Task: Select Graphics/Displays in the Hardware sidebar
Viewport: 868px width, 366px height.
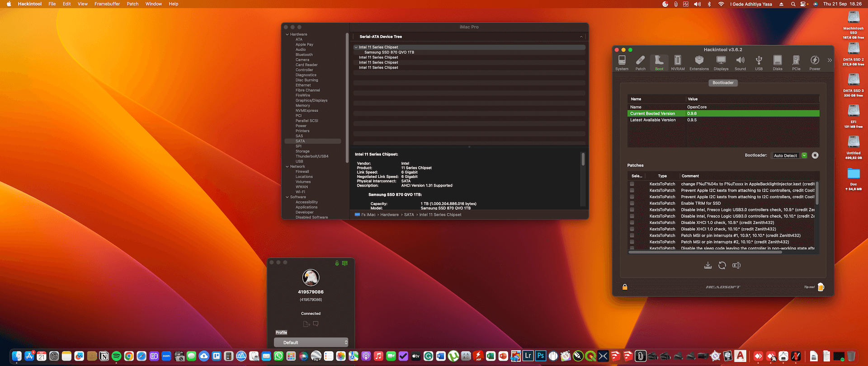Action: click(x=311, y=100)
